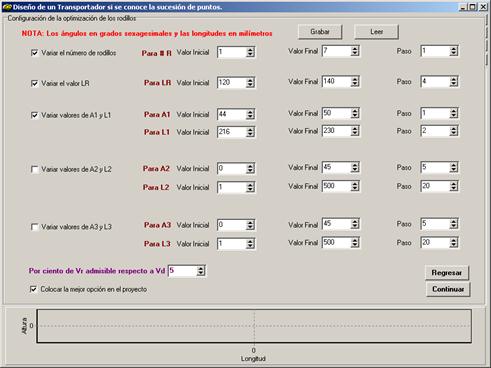Click the Altura/Longitud chart area
Screen dimensions: 491x368
[254, 326]
